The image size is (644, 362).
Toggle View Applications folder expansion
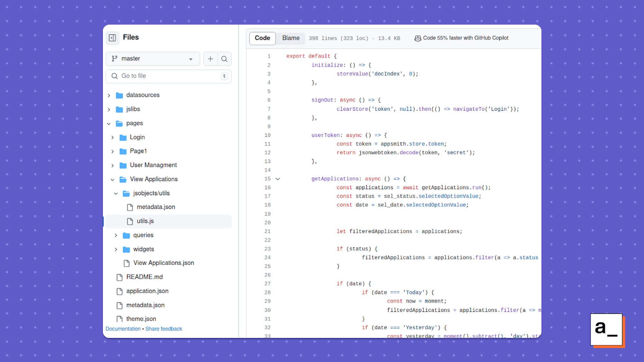pos(115,179)
